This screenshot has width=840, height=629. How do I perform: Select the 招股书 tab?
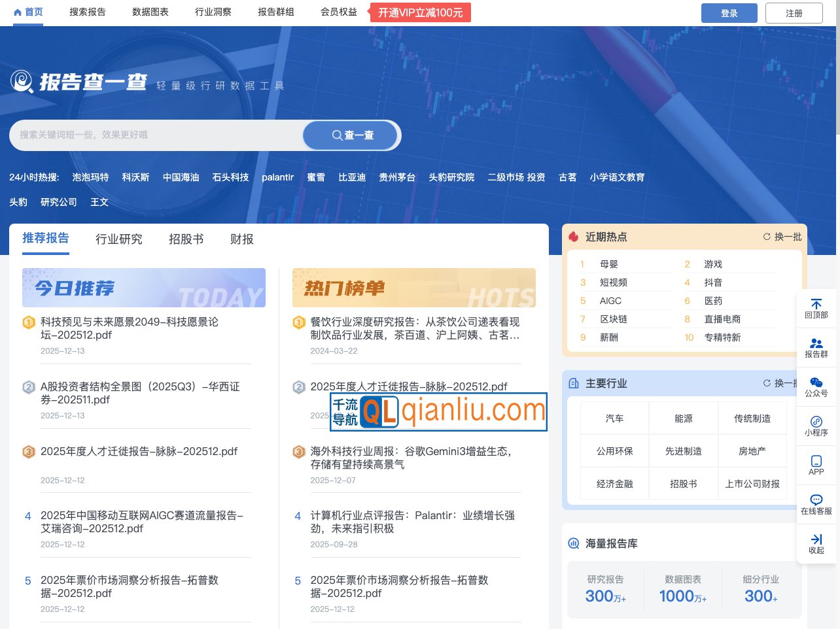coord(185,239)
